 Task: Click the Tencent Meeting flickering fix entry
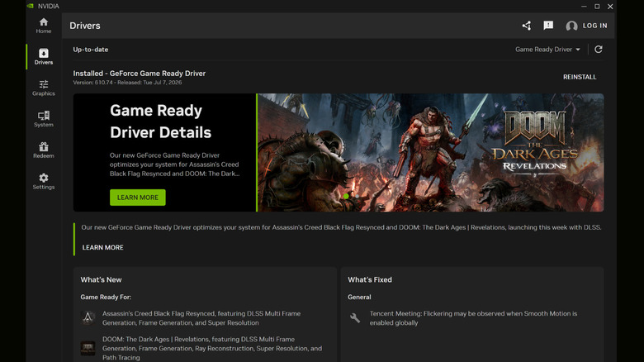473,318
